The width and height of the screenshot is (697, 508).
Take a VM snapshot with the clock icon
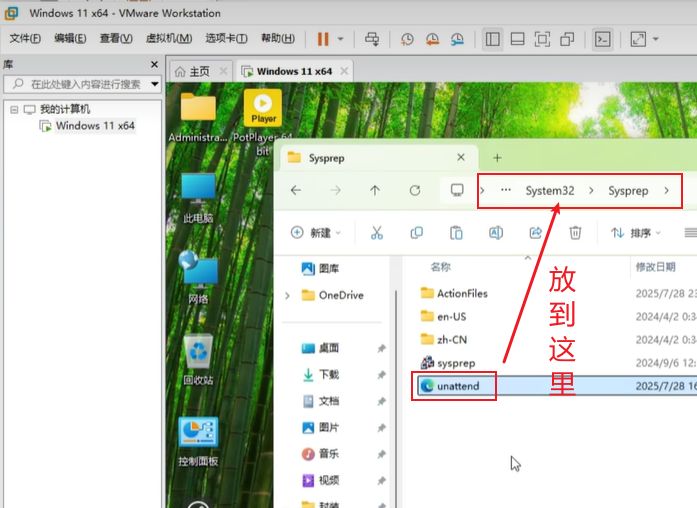click(x=407, y=39)
